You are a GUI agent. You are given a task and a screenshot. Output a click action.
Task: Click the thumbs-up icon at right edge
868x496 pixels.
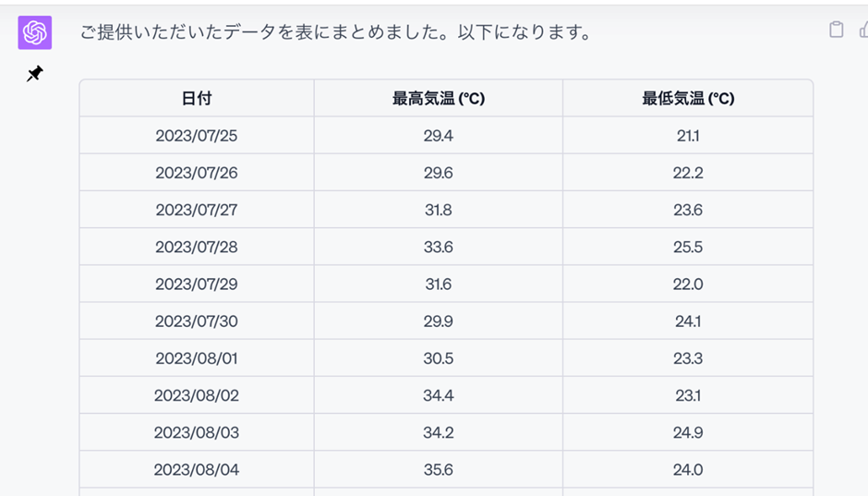[863, 30]
